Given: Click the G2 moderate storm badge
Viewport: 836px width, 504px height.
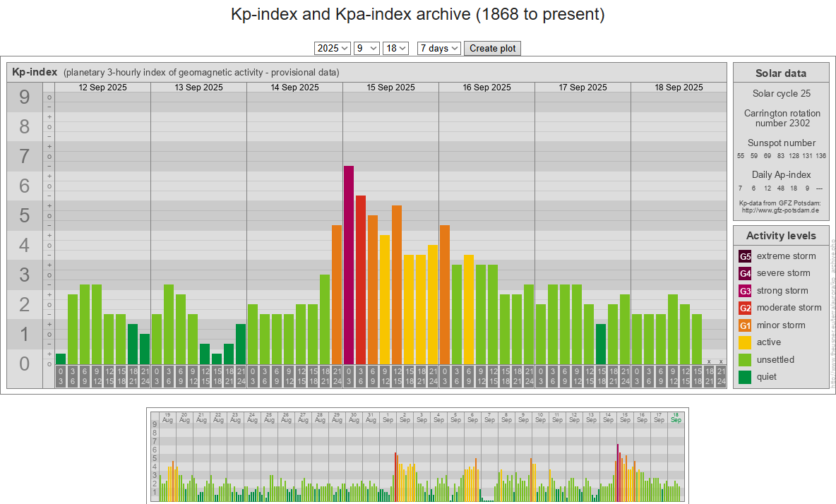Looking at the screenshot, I should (x=745, y=308).
